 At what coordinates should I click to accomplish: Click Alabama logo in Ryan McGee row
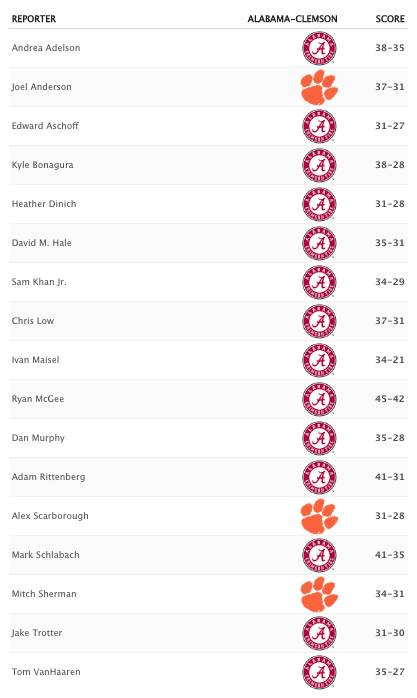(x=319, y=399)
